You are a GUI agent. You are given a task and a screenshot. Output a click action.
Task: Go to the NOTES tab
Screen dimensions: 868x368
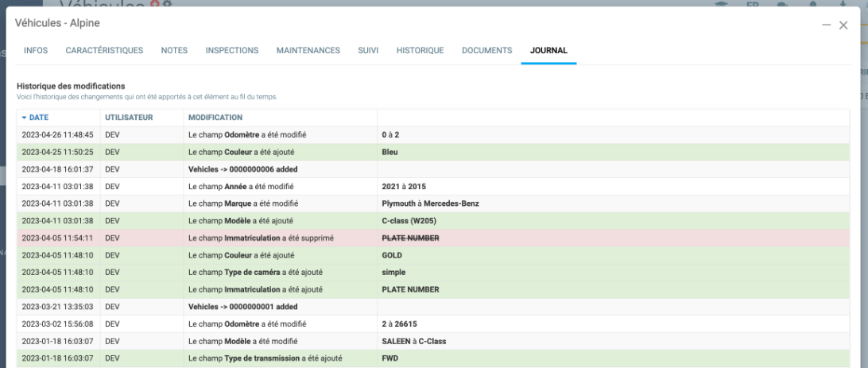pyautogui.click(x=174, y=51)
